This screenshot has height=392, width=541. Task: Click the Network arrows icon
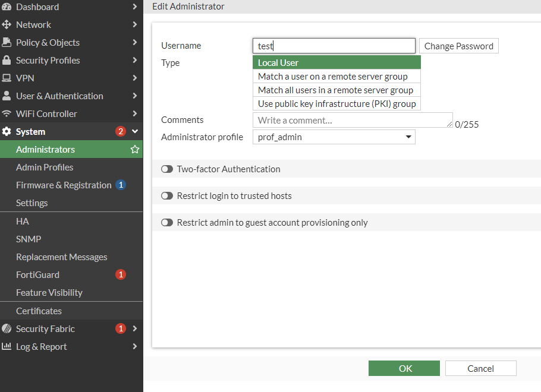click(7, 25)
